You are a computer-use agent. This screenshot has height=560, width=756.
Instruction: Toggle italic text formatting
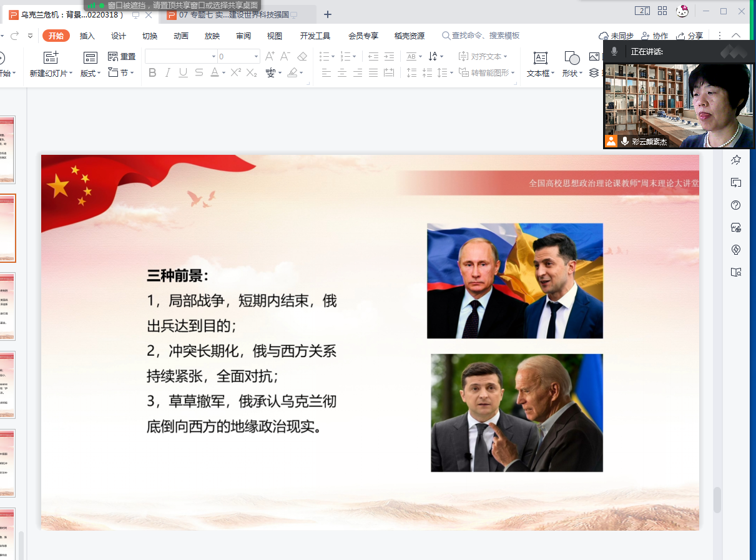pyautogui.click(x=167, y=73)
